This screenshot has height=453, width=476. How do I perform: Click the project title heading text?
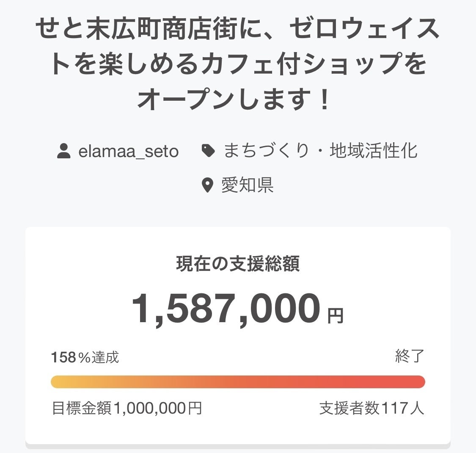pos(238,64)
